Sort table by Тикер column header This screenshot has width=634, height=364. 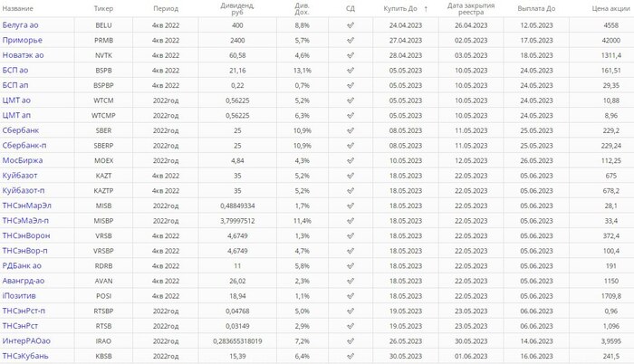[103, 7]
